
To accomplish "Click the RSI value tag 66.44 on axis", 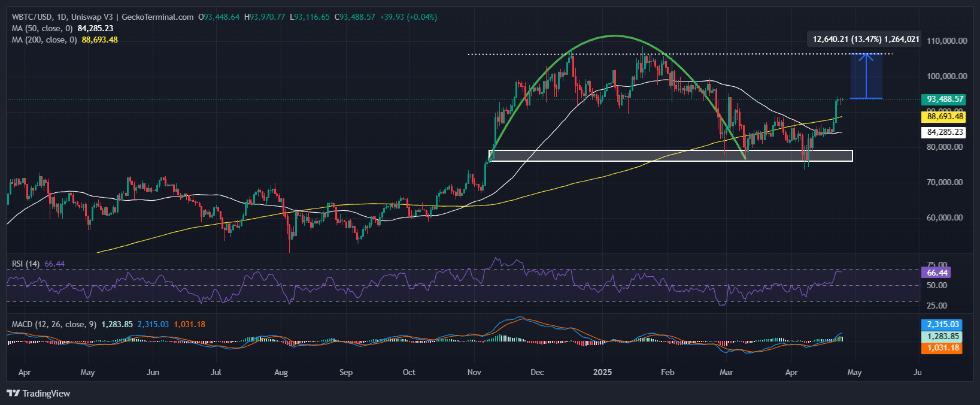I will [936, 273].
